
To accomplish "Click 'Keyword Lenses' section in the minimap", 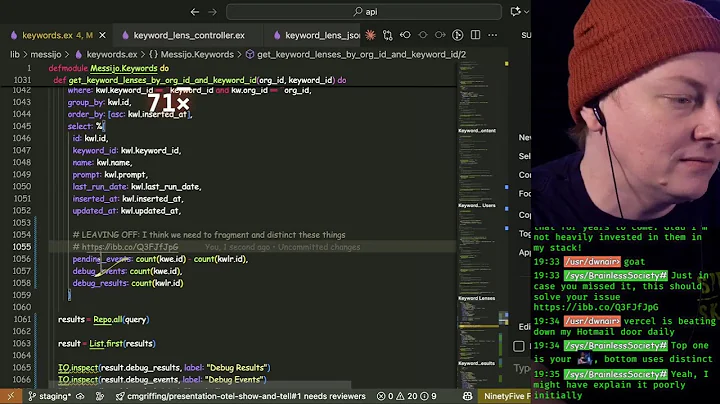I will pyautogui.click(x=477, y=298).
